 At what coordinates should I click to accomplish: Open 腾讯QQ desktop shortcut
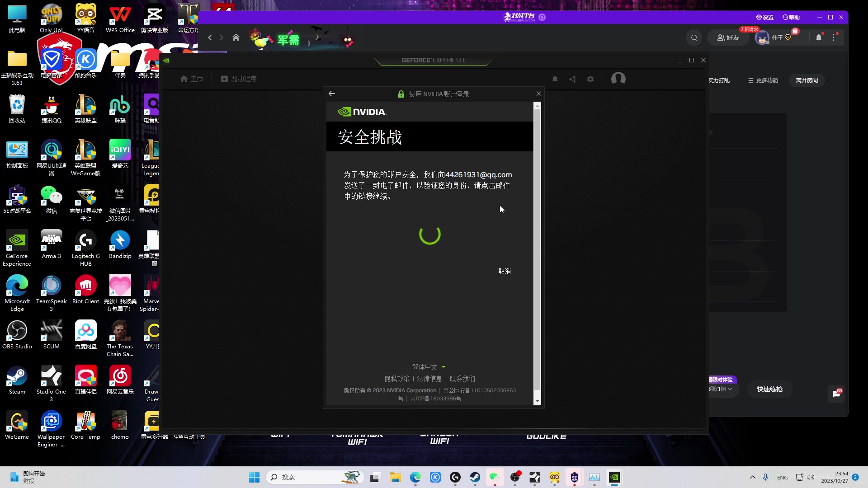(x=52, y=109)
